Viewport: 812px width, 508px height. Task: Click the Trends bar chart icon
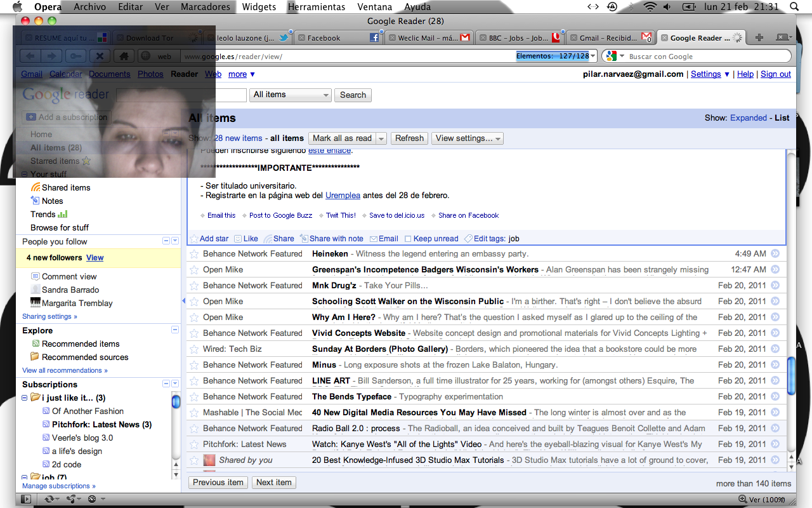click(x=63, y=214)
